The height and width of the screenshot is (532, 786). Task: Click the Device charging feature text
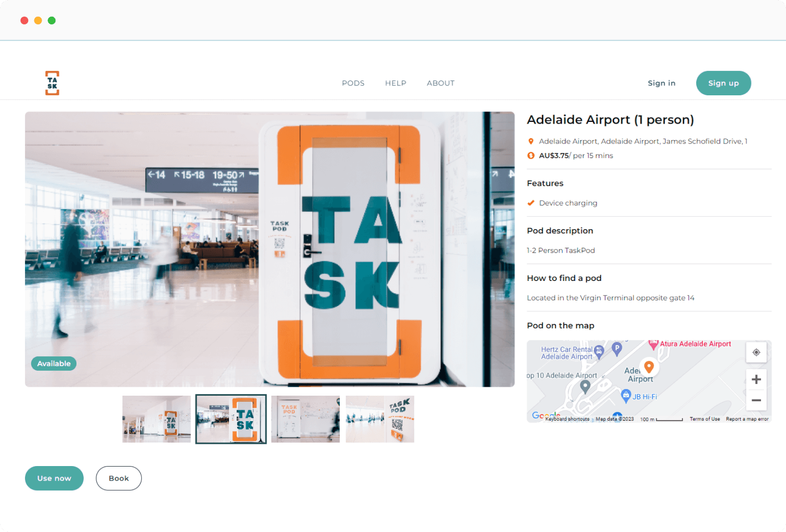pyautogui.click(x=568, y=203)
